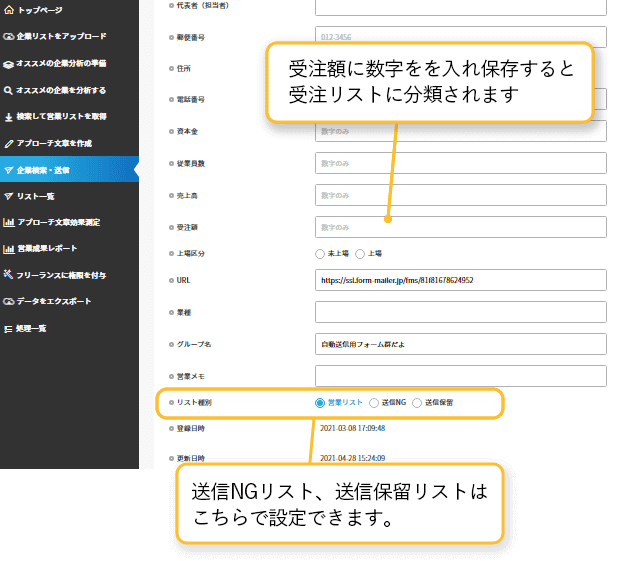The image size is (621, 561).
Task: Open オススメの企業を分析する page
Action: [x=61, y=91]
